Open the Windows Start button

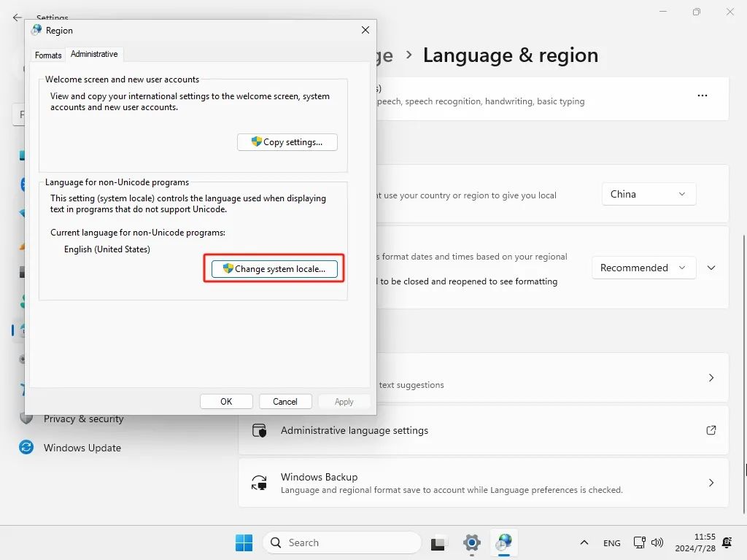(244, 542)
